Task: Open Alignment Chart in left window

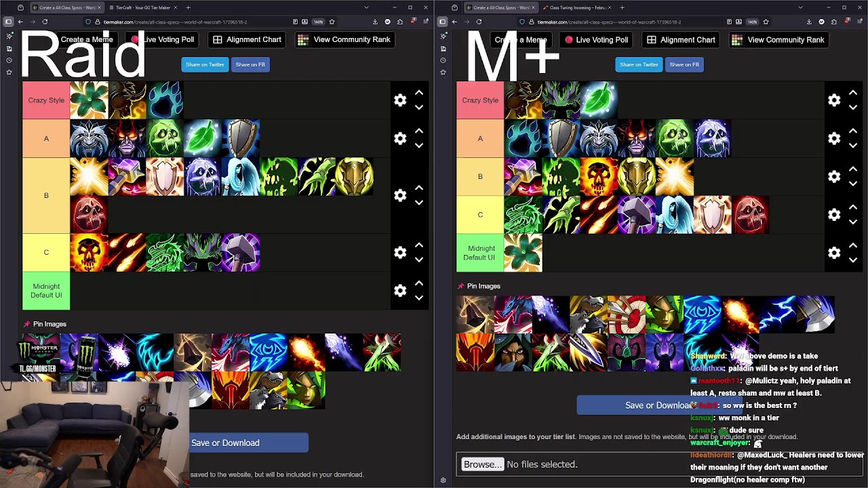Action: click(247, 39)
